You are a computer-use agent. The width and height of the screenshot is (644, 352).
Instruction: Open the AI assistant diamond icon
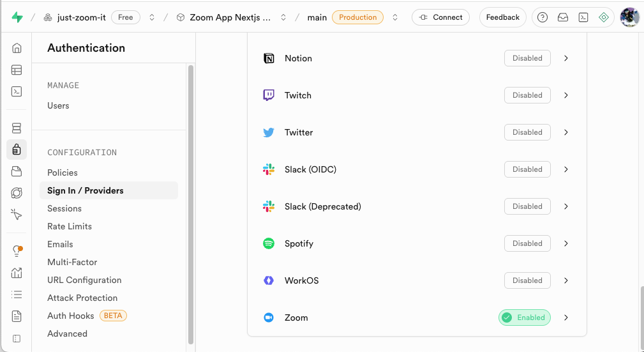click(603, 17)
